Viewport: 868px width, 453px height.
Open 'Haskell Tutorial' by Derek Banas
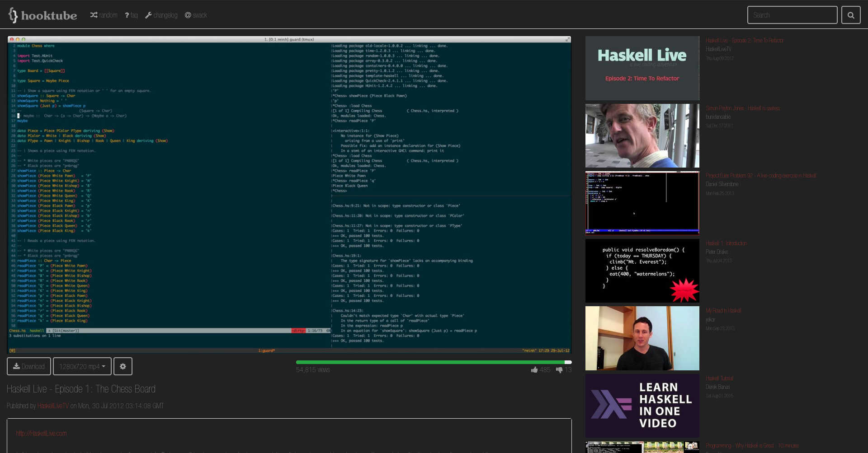point(720,378)
